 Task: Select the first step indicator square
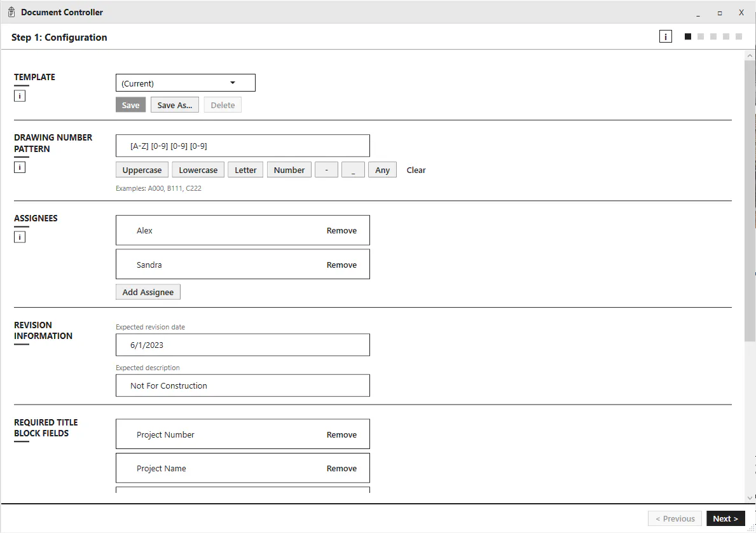688,37
